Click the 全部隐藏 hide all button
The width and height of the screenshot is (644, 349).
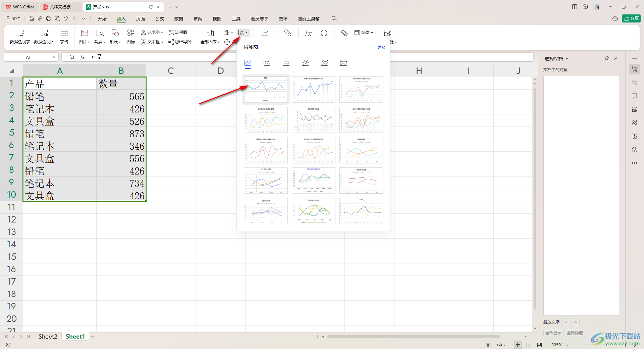click(575, 333)
